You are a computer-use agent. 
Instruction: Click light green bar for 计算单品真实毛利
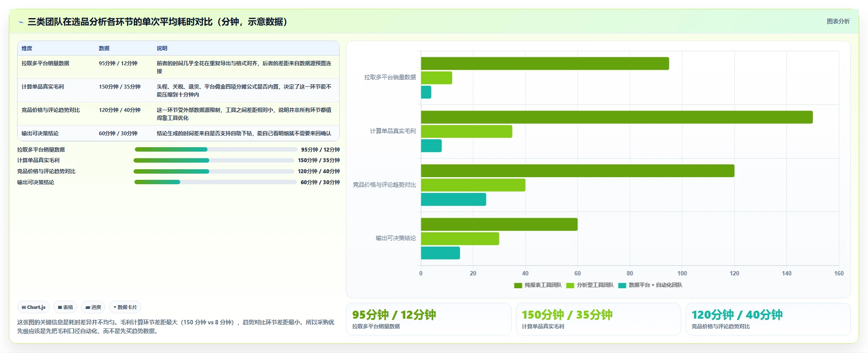point(467,131)
